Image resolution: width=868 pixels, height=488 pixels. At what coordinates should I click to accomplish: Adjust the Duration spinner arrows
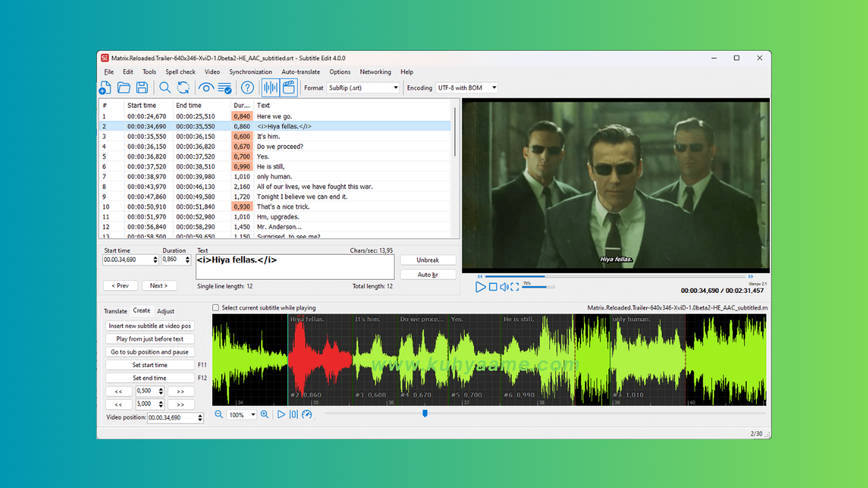[x=188, y=260]
